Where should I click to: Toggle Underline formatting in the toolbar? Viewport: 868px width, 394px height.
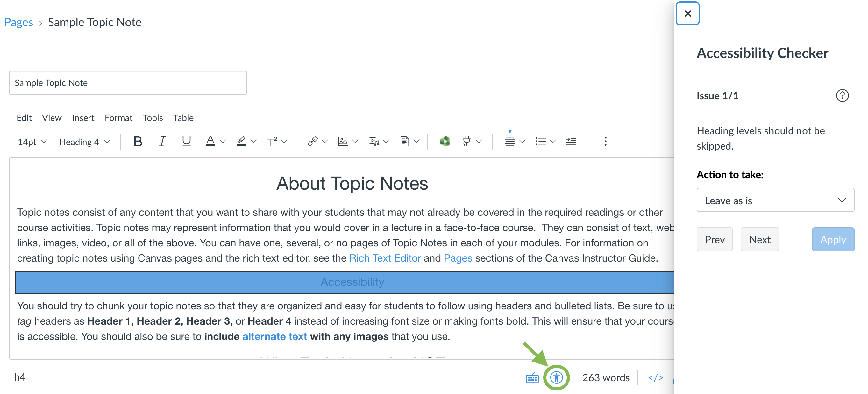click(x=186, y=141)
